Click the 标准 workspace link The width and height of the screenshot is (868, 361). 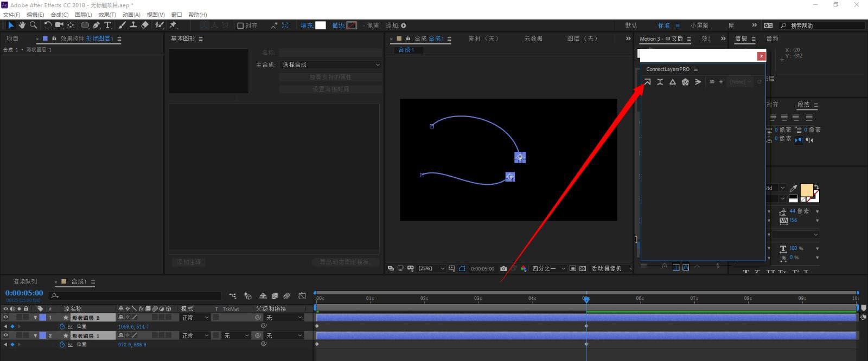click(x=663, y=25)
